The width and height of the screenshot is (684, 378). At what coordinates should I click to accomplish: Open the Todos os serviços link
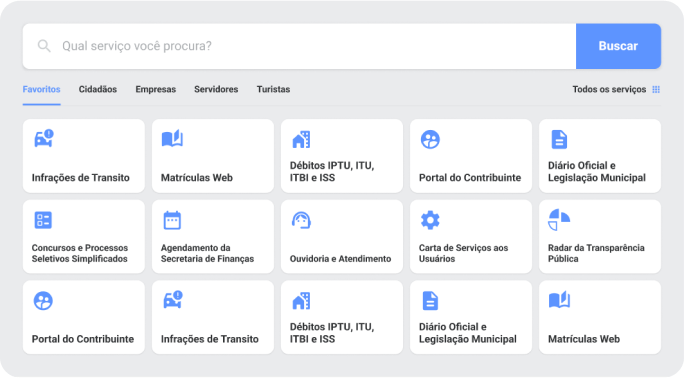(x=609, y=89)
